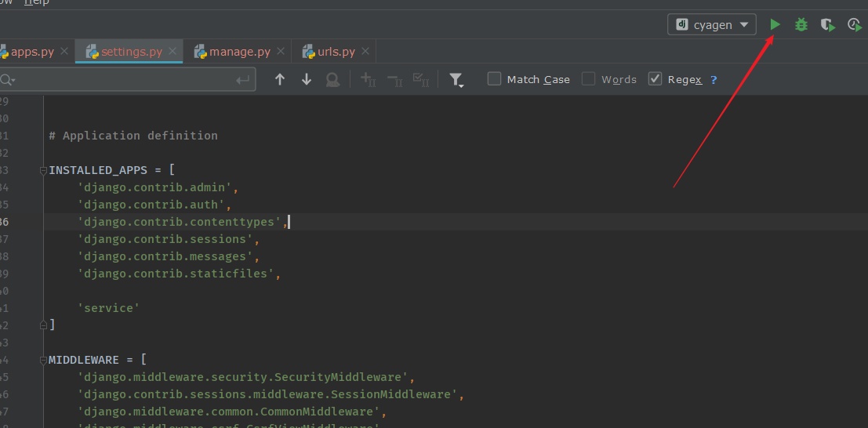Select all occurrences icon

click(x=421, y=80)
